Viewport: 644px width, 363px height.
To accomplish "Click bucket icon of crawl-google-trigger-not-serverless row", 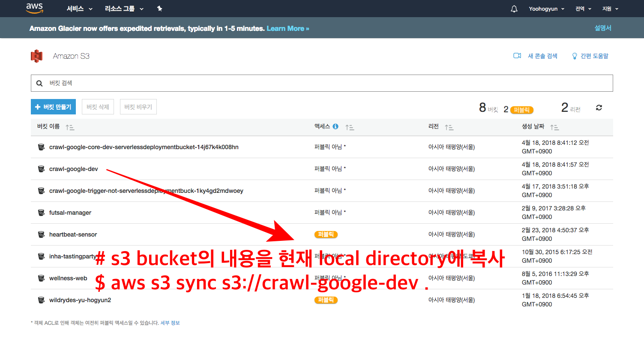I will coord(41,191).
